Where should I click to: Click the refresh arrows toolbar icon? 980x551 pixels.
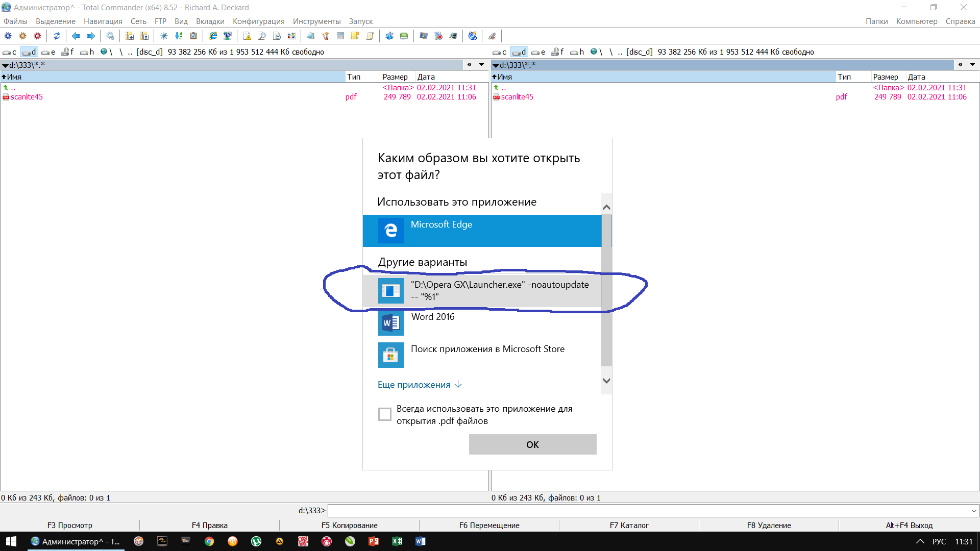point(57,36)
